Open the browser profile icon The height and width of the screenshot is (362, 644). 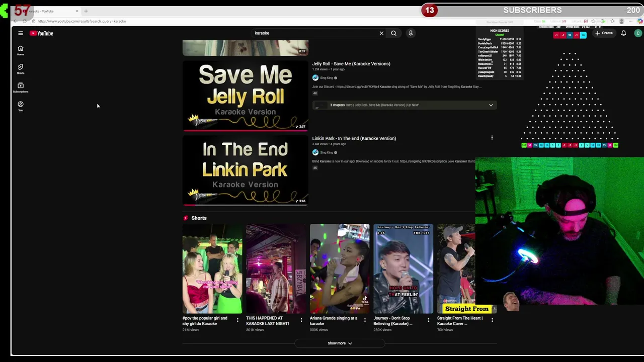click(622, 22)
